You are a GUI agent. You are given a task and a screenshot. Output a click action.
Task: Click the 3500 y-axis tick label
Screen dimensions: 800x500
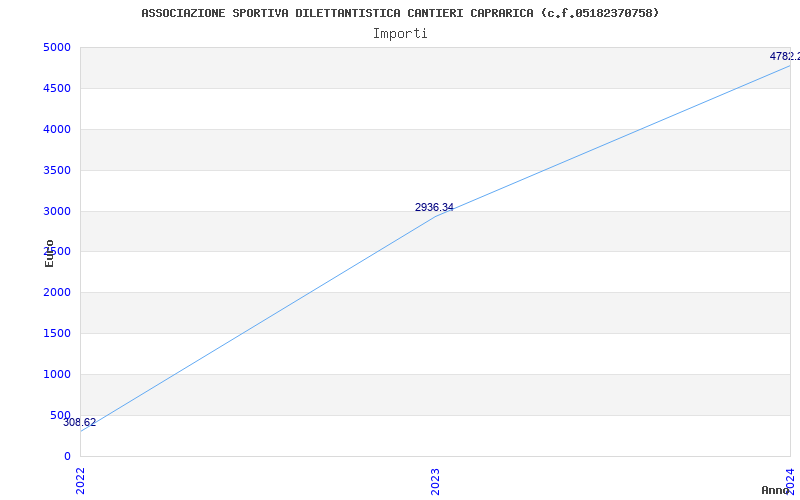pyautogui.click(x=57, y=170)
